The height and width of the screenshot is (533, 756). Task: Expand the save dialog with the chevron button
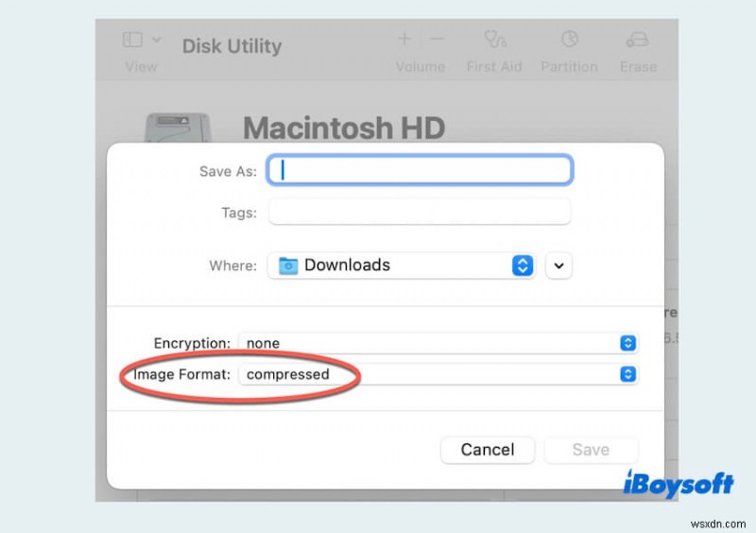point(558,266)
